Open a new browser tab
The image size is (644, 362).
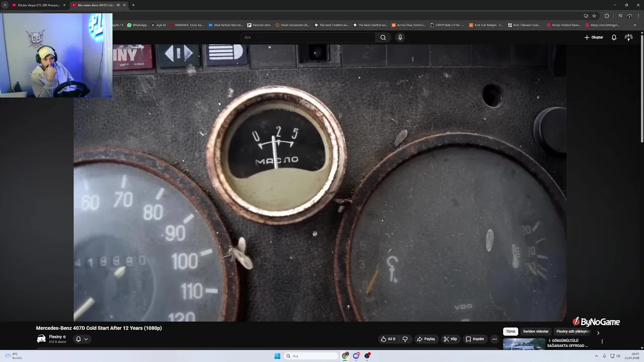(133, 5)
